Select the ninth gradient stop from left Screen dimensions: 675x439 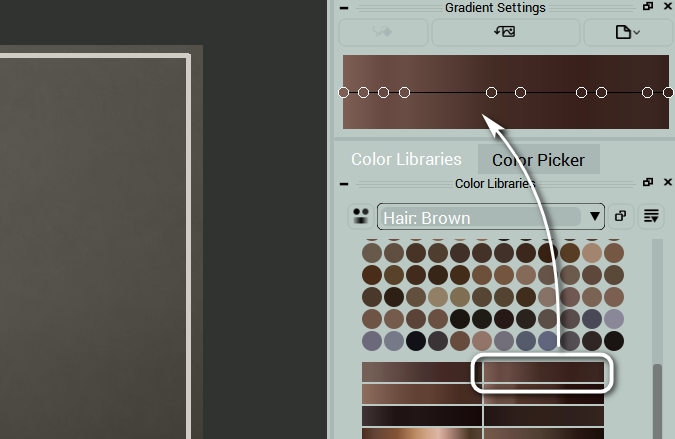(647, 93)
